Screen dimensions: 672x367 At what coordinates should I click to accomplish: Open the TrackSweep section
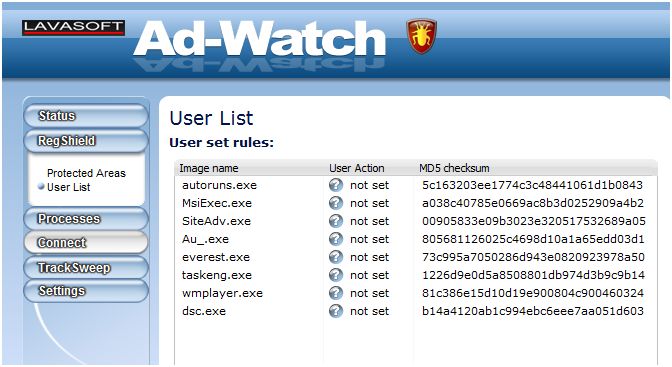coord(86,268)
